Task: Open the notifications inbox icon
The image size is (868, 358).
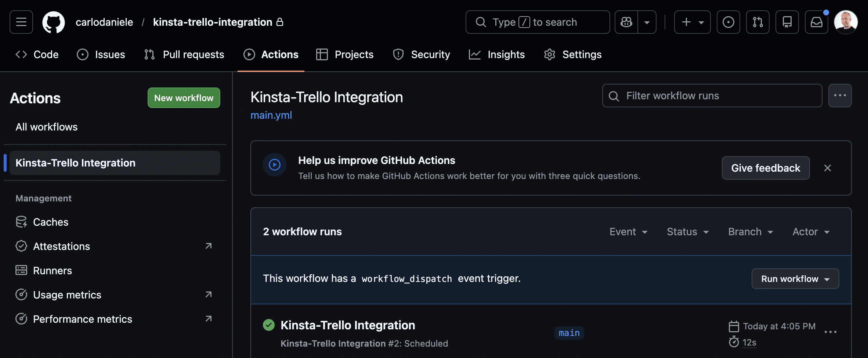Action: click(x=816, y=22)
